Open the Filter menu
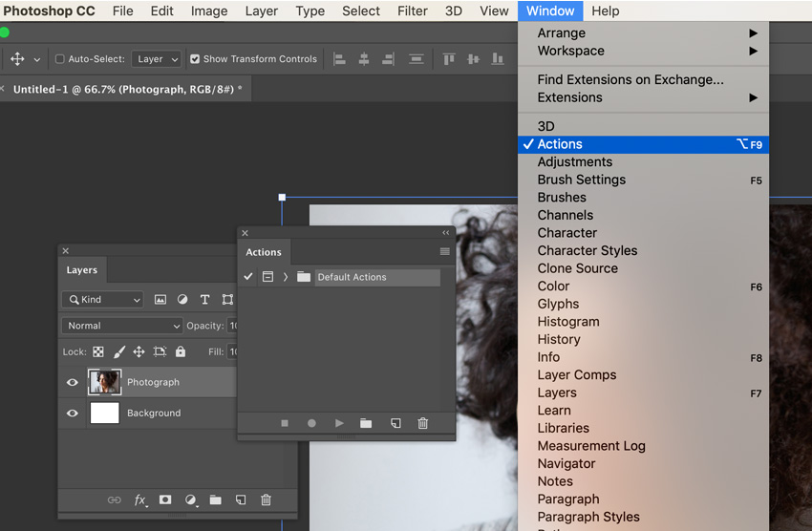This screenshot has height=531, width=812. [412, 11]
